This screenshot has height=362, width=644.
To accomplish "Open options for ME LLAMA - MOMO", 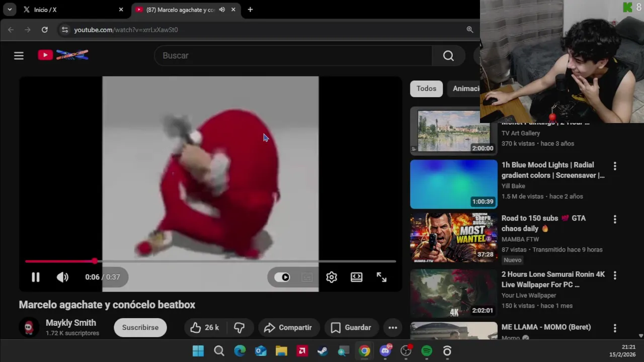I will click(x=614, y=328).
